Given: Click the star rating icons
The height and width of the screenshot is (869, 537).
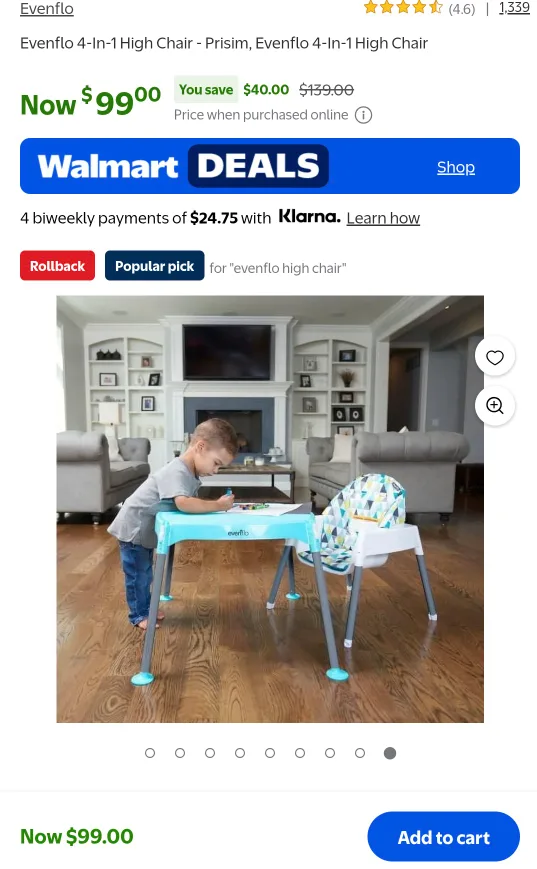Looking at the screenshot, I should pyautogui.click(x=403, y=8).
